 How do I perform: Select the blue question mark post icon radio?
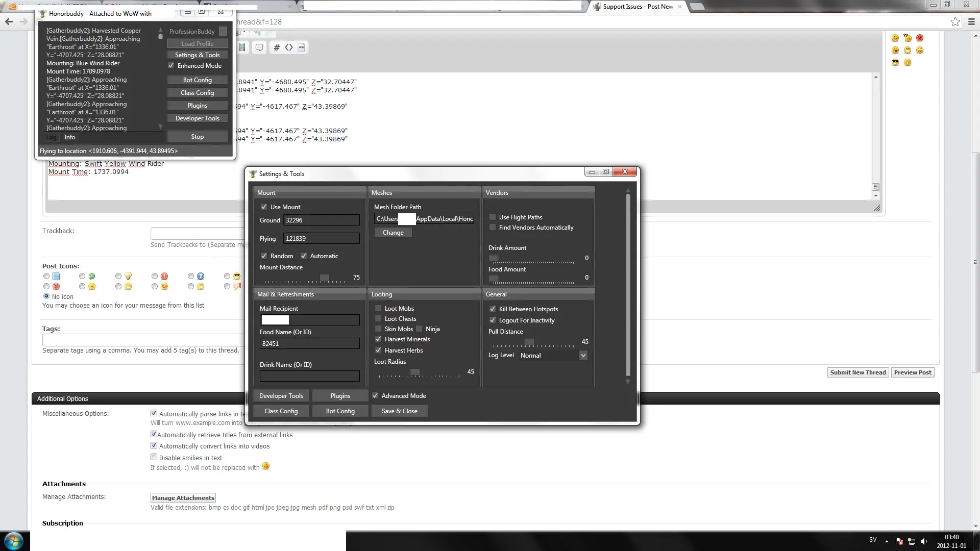(x=191, y=276)
